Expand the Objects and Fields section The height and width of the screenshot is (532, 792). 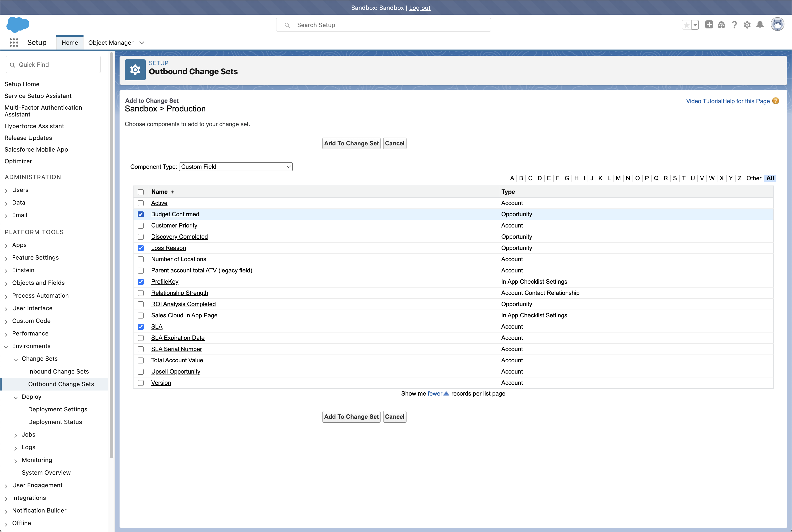pos(6,283)
